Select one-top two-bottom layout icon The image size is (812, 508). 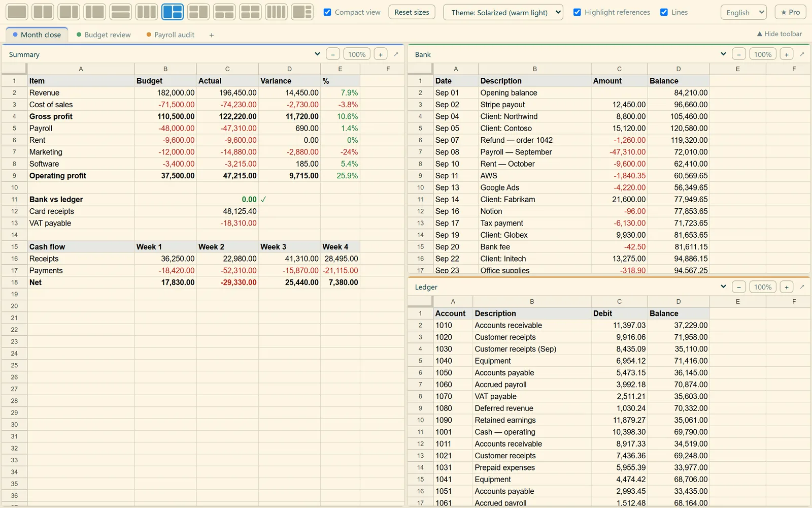click(x=224, y=12)
